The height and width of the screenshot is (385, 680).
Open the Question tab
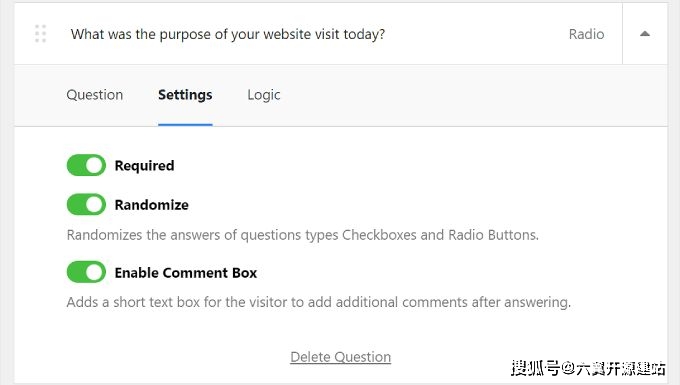tap(95, 95)
